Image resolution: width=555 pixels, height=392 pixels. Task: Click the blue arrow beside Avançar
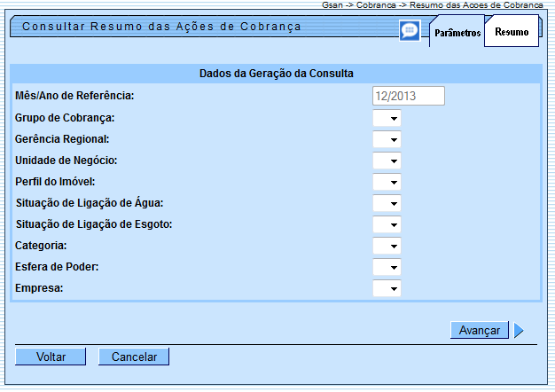pyautogui.click(x=519, y=331)
